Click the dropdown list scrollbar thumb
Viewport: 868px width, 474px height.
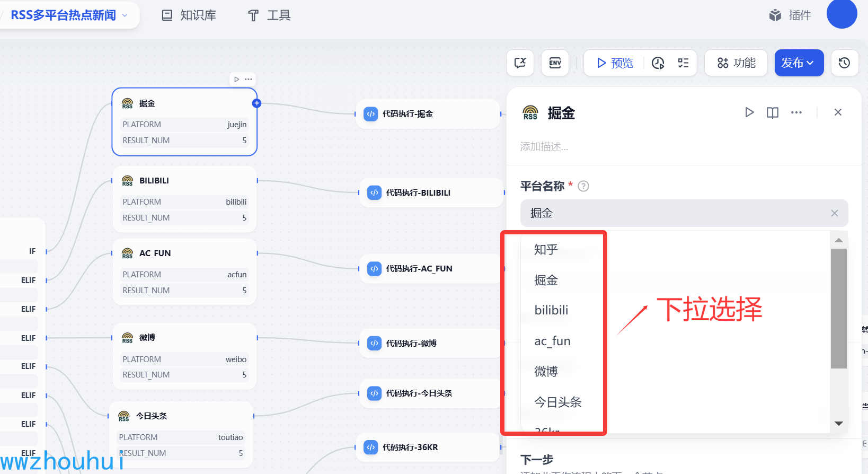[x=839, y=308]
